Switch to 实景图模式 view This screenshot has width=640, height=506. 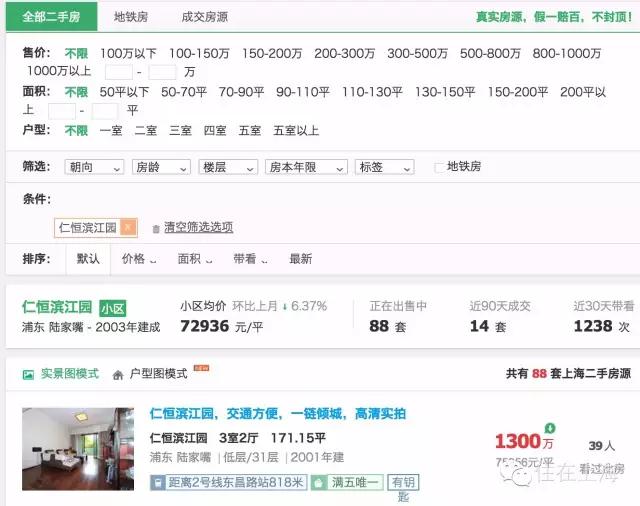pyautogui.click(x=70, y=373)
